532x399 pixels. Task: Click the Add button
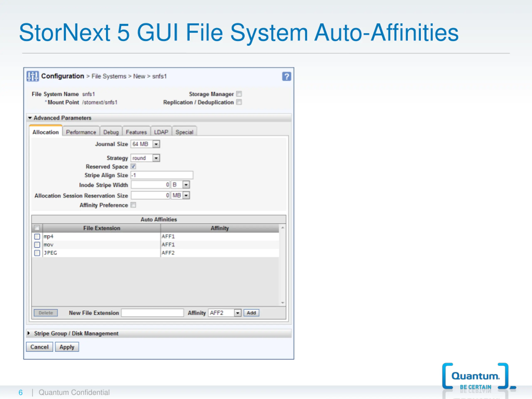click(x=251, y=313)
